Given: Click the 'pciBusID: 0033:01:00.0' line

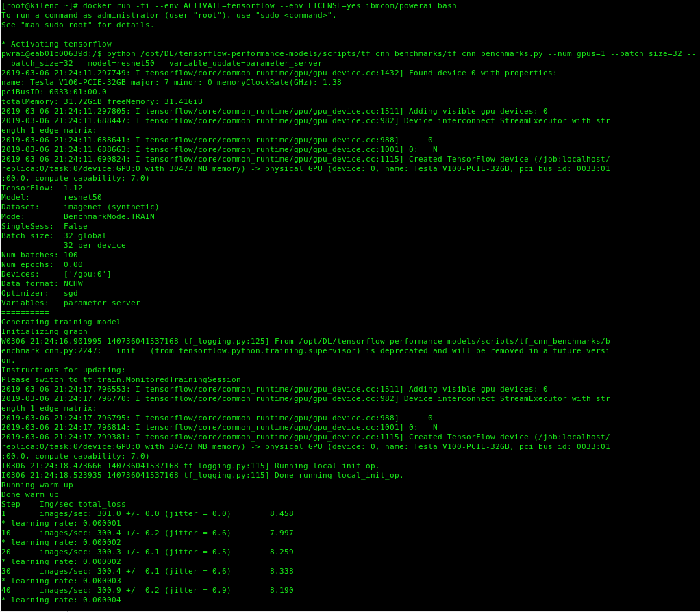Looking at the screenshot, I should [54, 92].
